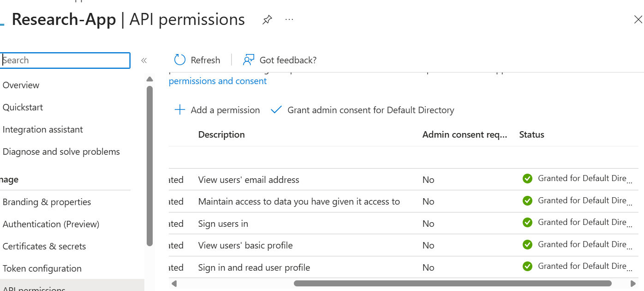644x291 pixels.
Task: Select View users' basic profile description
Action: click(x=245, y=245)
